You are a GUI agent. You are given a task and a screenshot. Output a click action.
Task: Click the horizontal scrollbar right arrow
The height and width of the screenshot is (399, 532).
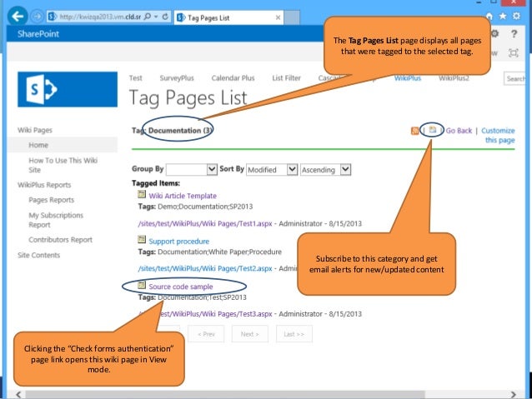(514, 395)
